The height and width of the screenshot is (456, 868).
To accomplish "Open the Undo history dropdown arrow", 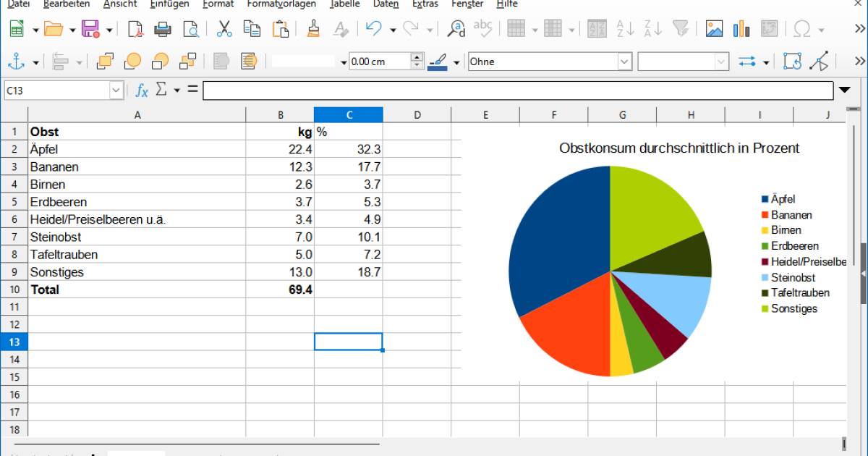I will 393,30.
